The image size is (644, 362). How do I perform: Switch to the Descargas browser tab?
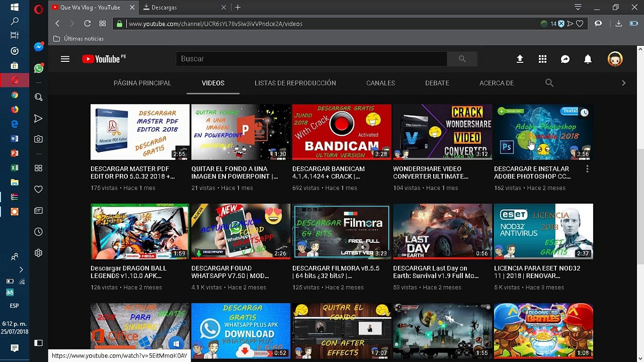185,8
